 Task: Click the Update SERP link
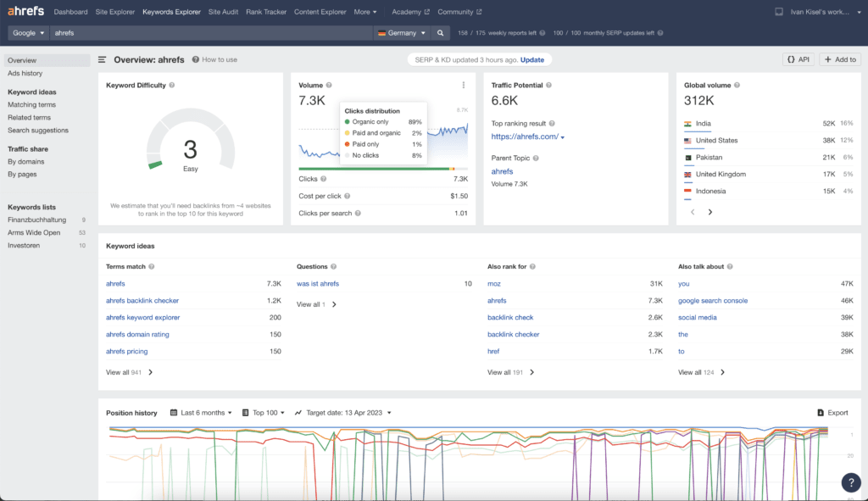531,60
